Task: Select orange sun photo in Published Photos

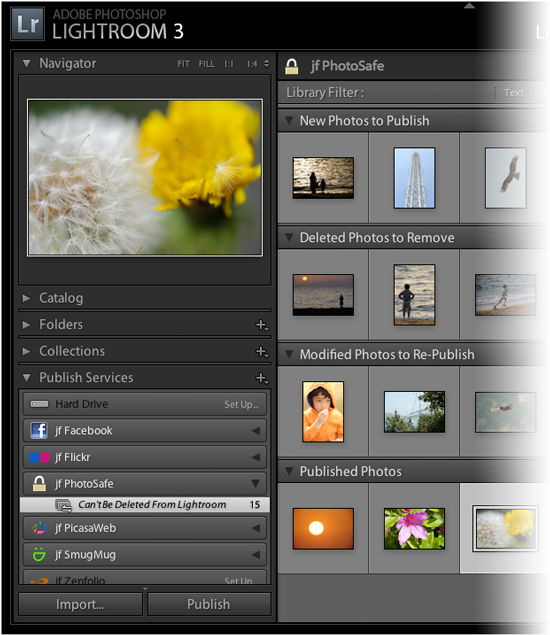Action: pyautogui.click(x=323, y=528)
